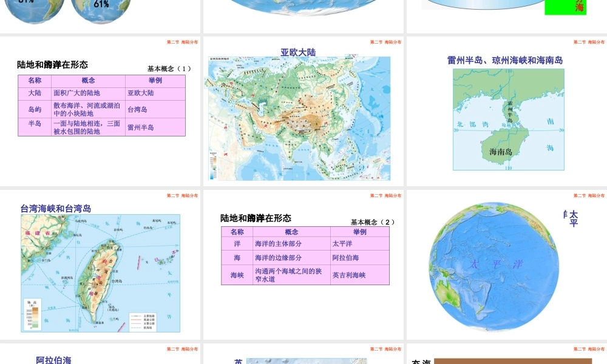The image size is (607, 364).
Task: Click the 英吉利海峡 example cell
Action: coord(359,275)
